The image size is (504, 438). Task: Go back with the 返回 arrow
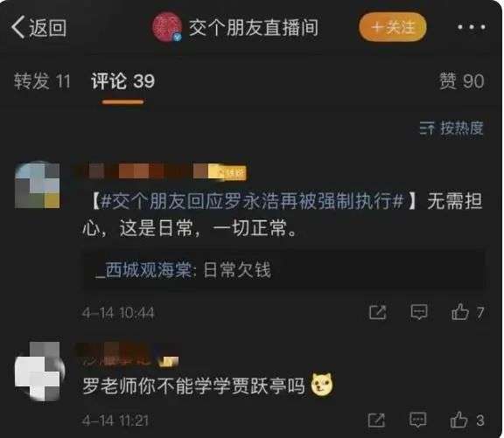tap(38, 28)
